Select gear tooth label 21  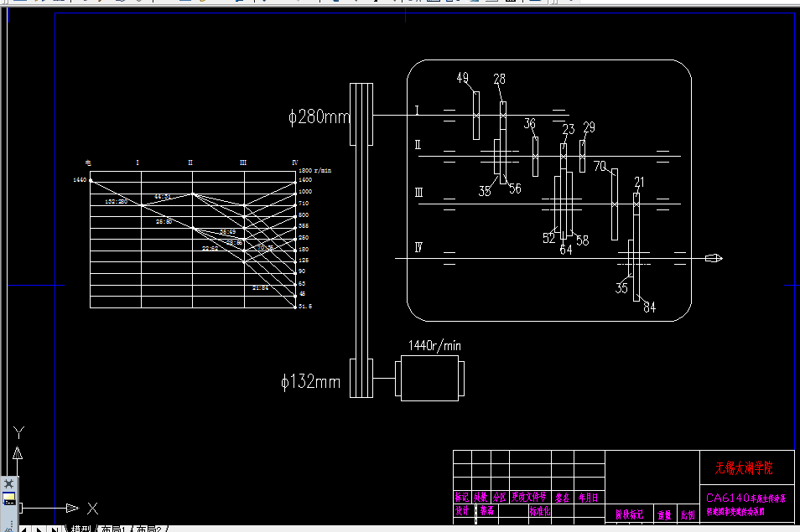pyautogui.click(x=639, y=183)
